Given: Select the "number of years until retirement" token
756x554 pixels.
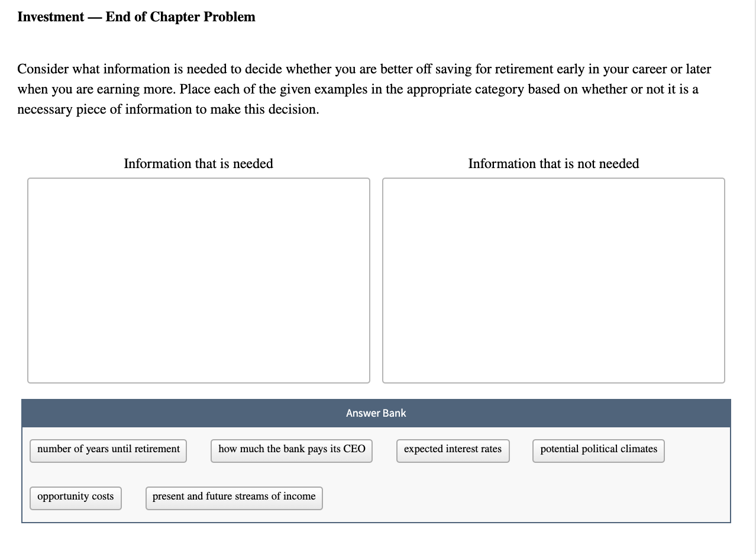Looking at the screenshot, I should 109,449.
